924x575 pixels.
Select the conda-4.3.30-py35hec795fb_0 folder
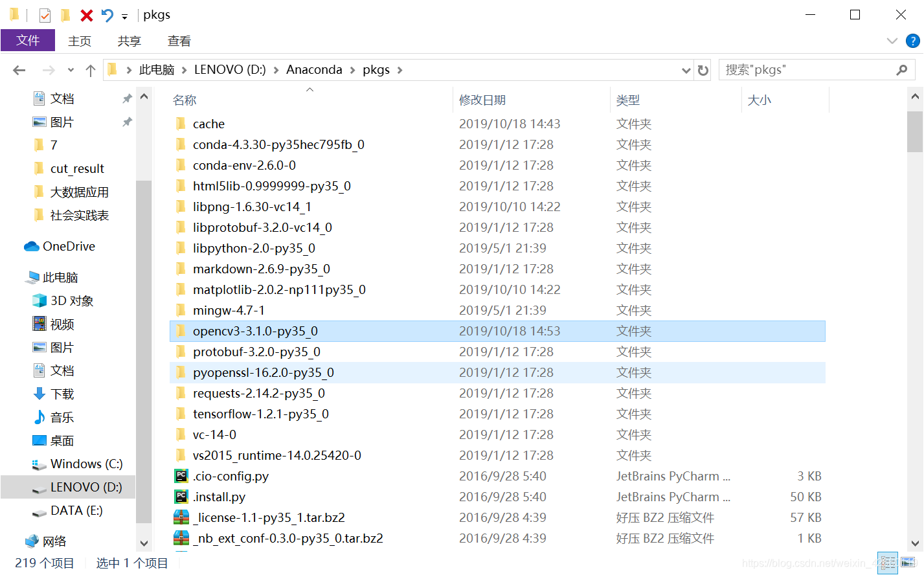click(x=497, y=144)
